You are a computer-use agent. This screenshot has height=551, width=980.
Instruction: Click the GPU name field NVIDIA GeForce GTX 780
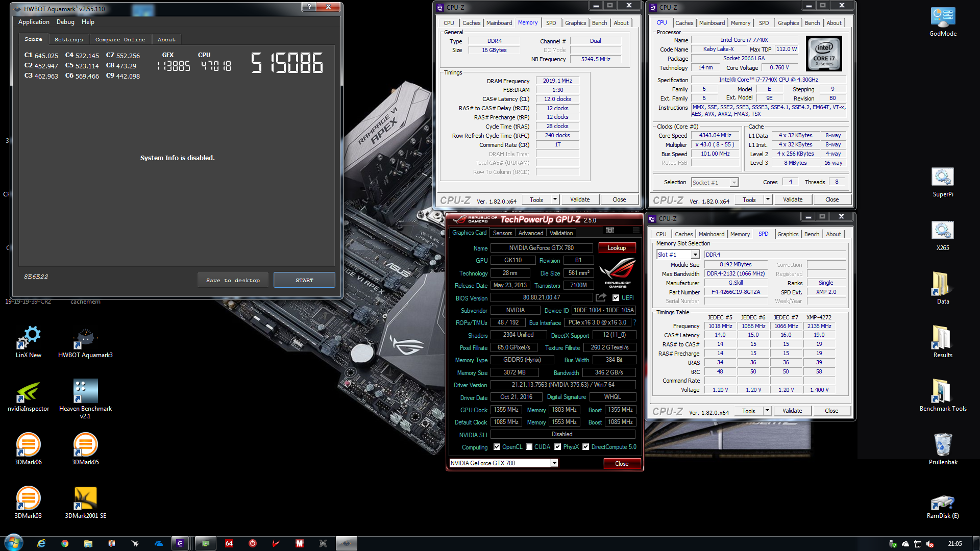pos(541,248)
